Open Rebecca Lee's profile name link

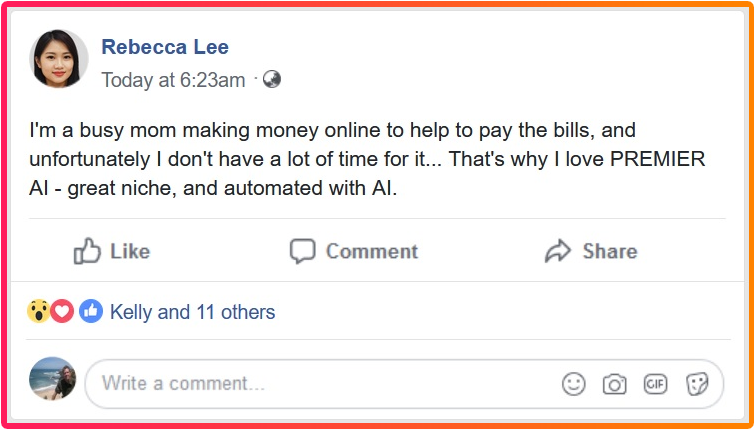coord(164,46)
